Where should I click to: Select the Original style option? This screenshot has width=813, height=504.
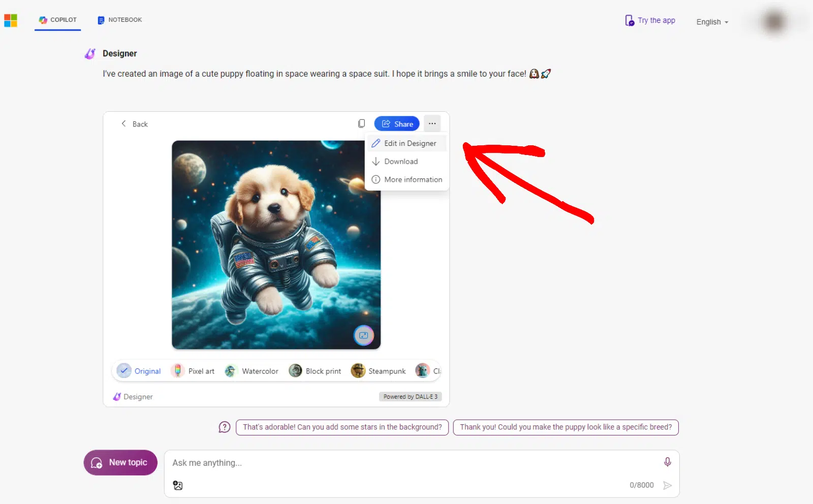pyautogui.click(x=139, y=371)
